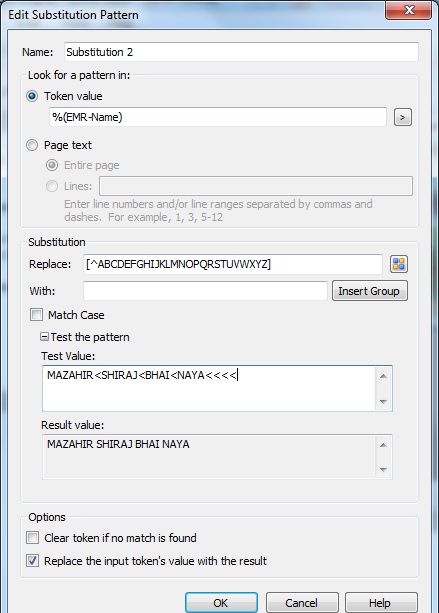439x613 pixels.
Task: Enable the Match Case checkbox
Action: click(x=36, y=315)
